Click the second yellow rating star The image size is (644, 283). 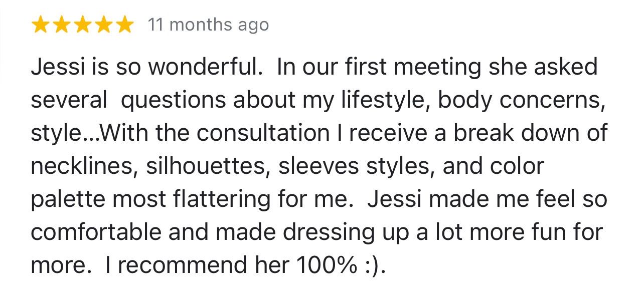(x=61, y=25)
